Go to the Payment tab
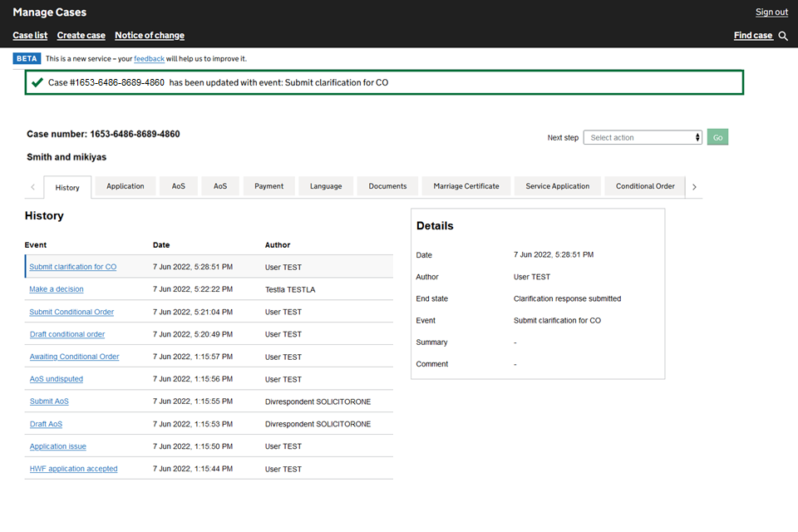The image size is (798, 532). [268, 186]
